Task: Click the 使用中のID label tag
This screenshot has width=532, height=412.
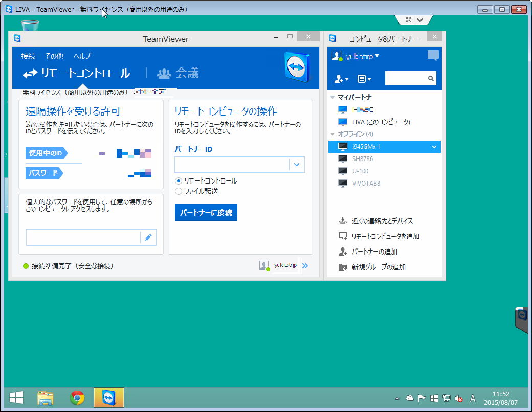Action: point(47,153)
